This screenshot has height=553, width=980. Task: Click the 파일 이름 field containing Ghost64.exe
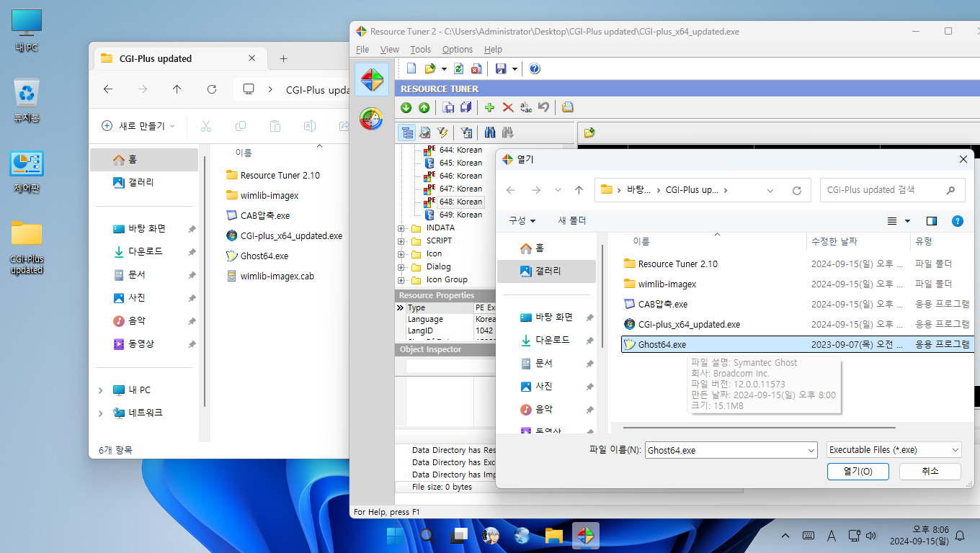pos(731,450)
